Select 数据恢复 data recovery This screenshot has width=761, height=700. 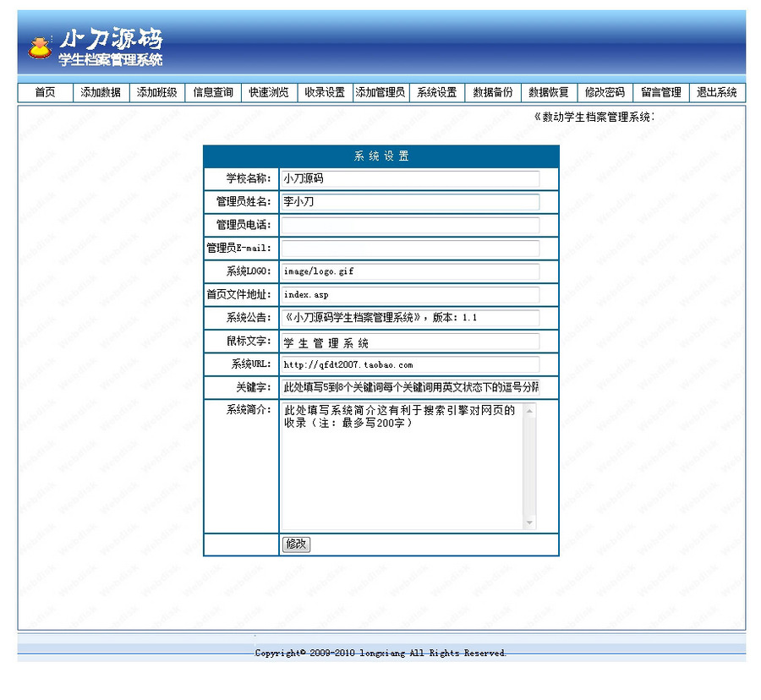(548, 93)
